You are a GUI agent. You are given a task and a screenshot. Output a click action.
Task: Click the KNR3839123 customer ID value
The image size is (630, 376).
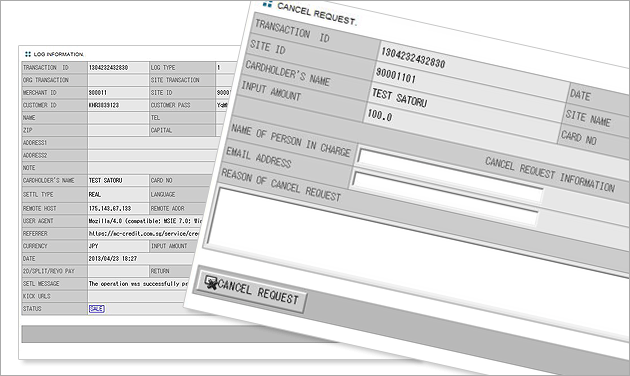click(x=104, y=105)
